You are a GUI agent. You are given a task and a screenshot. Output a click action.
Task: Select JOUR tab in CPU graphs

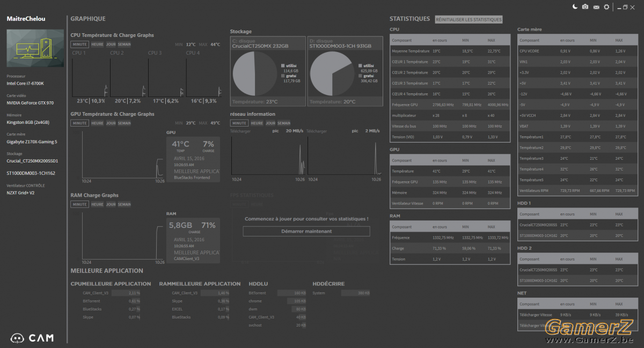pos(111,45)
